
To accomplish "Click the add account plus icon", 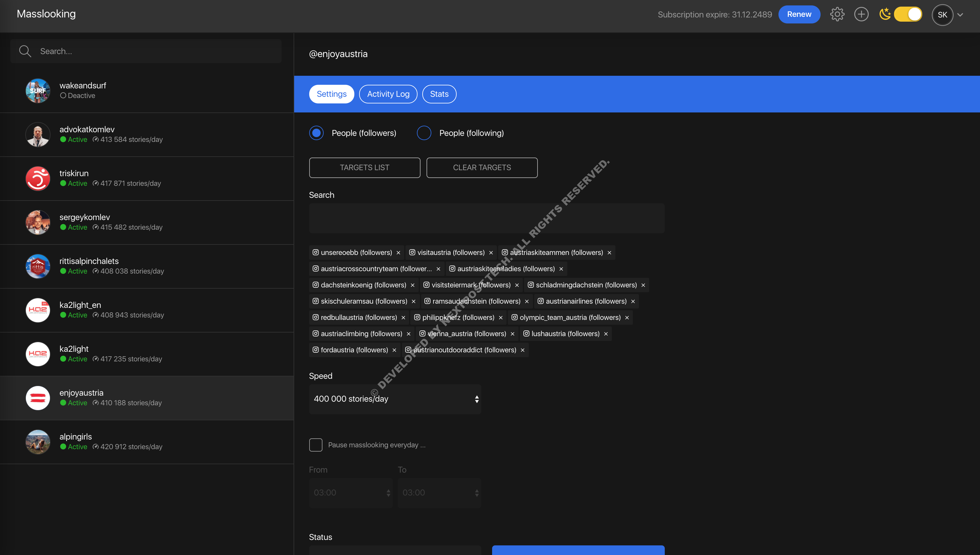I will [861, 14].
